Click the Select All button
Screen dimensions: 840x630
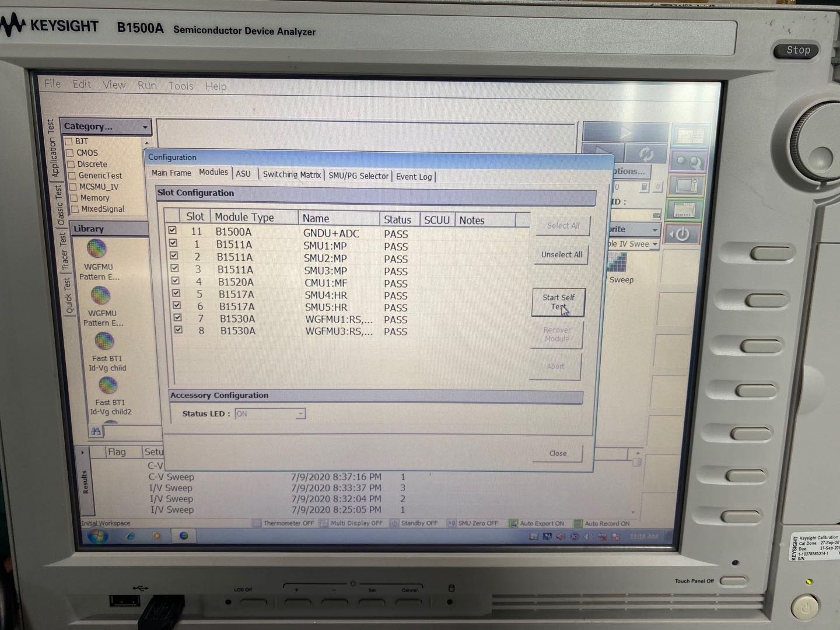(563, 226)
